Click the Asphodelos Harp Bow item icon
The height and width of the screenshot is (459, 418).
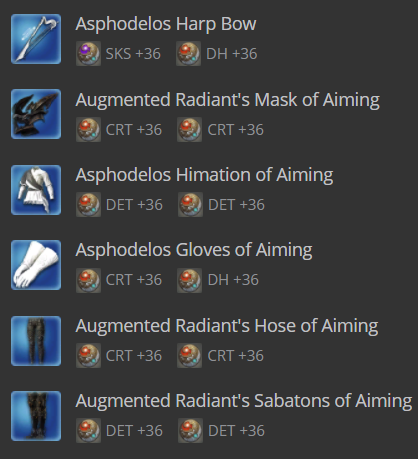click(36, 39)
